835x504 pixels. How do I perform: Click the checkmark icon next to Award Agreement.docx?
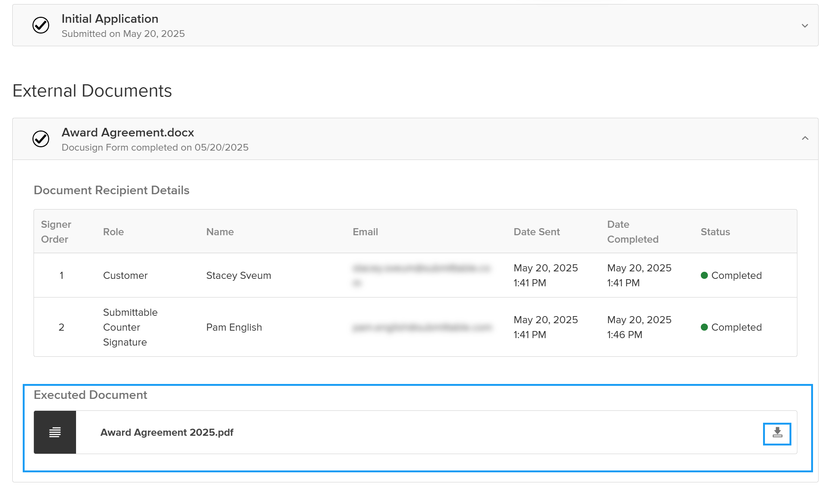[x=41, y=139]
